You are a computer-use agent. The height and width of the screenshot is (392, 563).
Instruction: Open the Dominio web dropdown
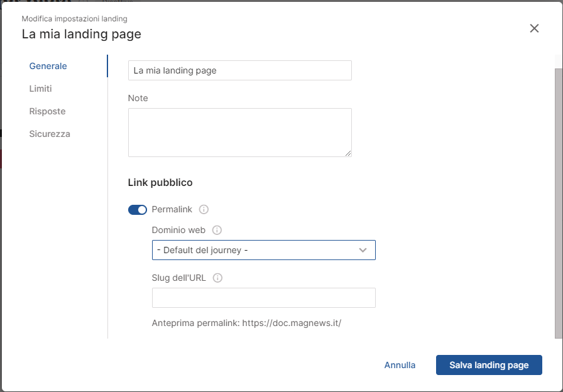[x=263, y=250]
